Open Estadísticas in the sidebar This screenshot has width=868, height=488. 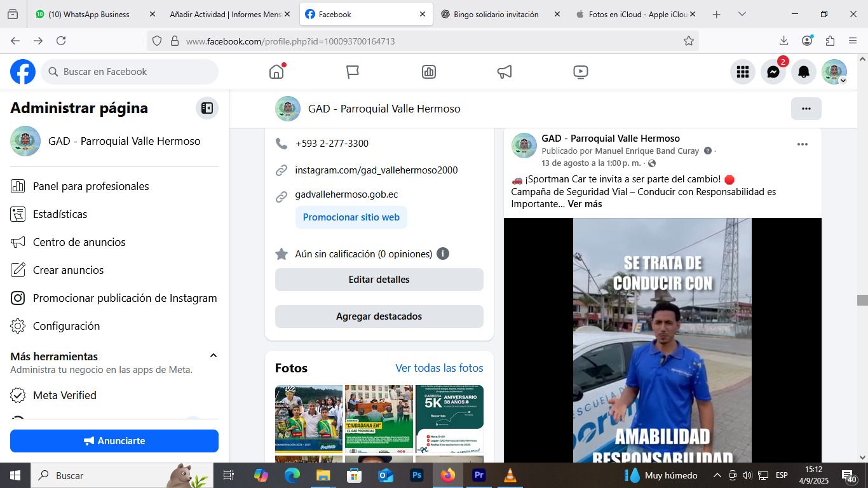click(x=60, y=214)
